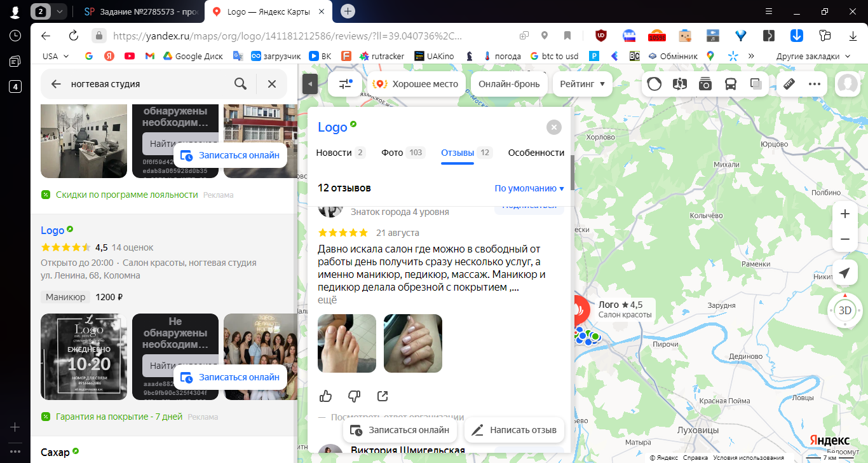Locate my position on map
Viewport: 868px width, 463px height.
pyautogui.click(x=845, y=273)
